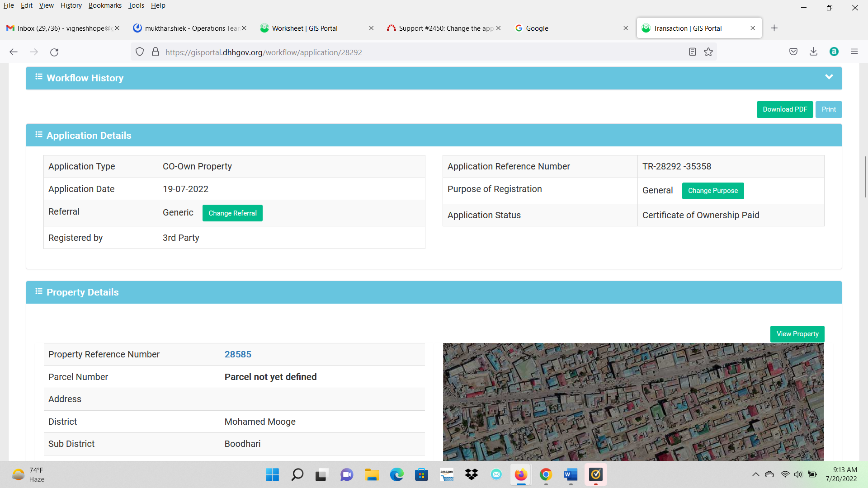The image size is (868, 488).
Task: Open the tracking protection shield icon
Action: [140, 52]
